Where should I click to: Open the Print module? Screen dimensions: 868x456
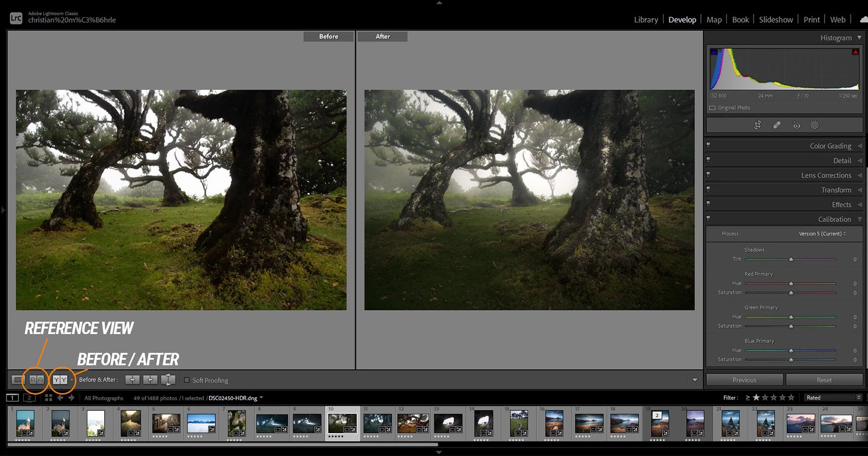[x=811, y=20]
